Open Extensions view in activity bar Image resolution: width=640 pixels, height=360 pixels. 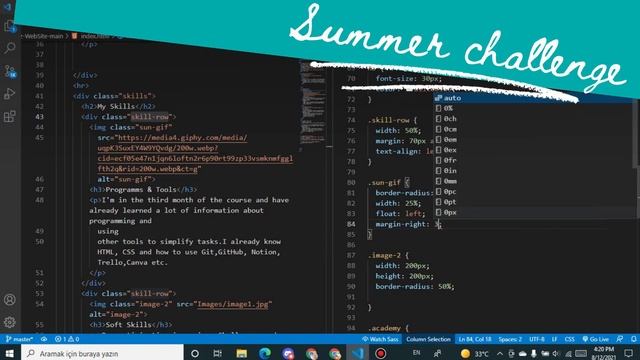tap(10, 116)
